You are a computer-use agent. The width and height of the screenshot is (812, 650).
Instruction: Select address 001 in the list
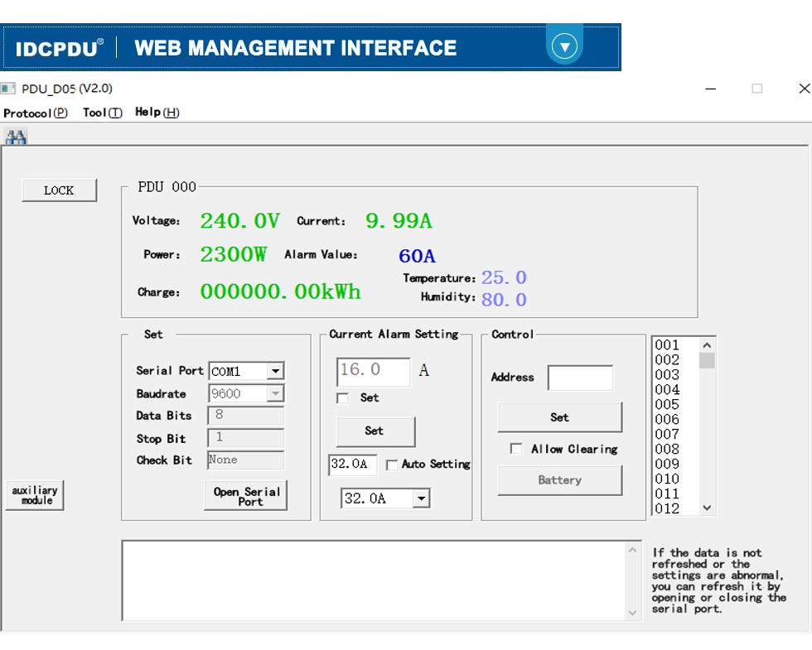click(667, 345)
